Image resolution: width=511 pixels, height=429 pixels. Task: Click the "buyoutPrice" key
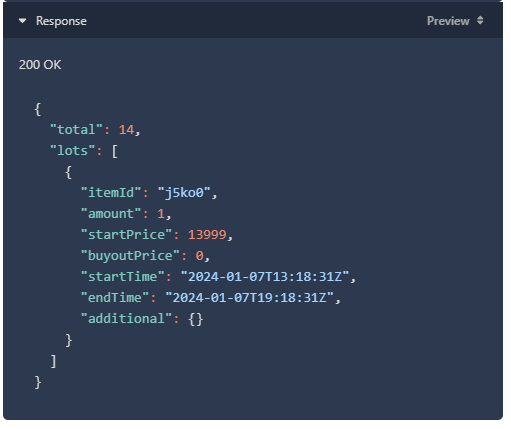130,256
